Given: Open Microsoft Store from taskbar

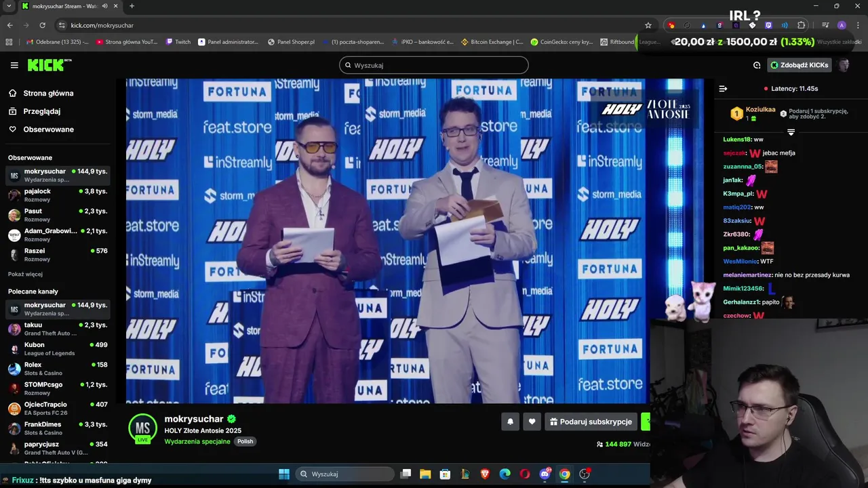Looking at the screenshot, I should tap(445, 474).
